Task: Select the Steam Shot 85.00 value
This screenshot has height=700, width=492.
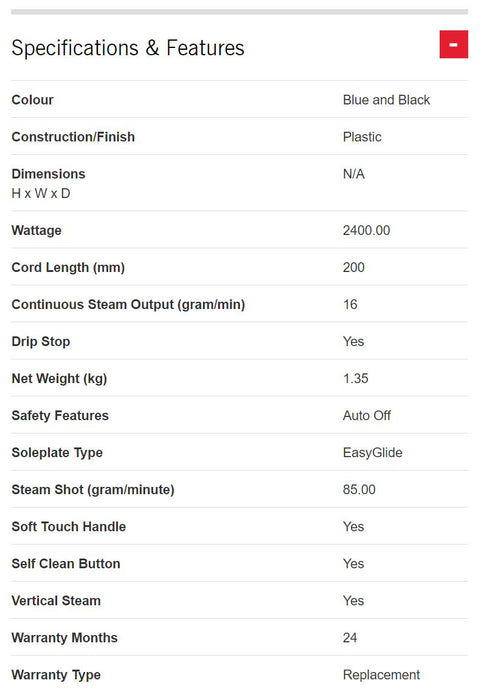Action: point(359,489)
